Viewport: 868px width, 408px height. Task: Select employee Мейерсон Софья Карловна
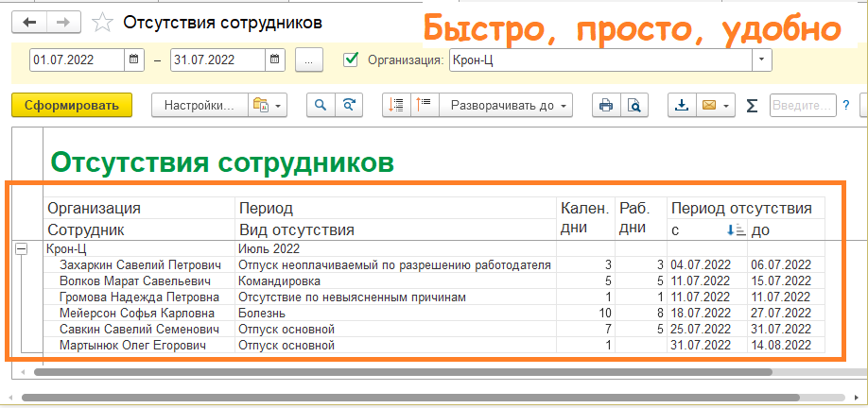pyautogui.click(x=137, y=314)
